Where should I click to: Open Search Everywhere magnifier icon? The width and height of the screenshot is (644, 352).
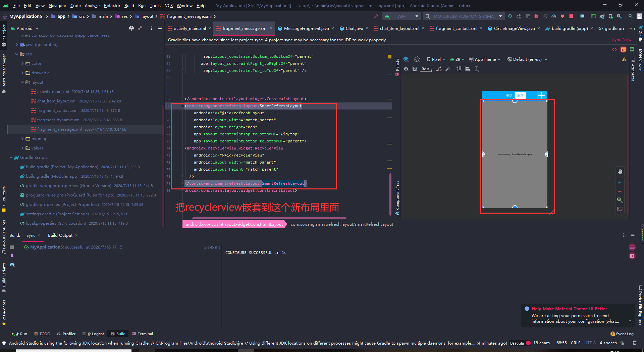(x=630, y=16)
